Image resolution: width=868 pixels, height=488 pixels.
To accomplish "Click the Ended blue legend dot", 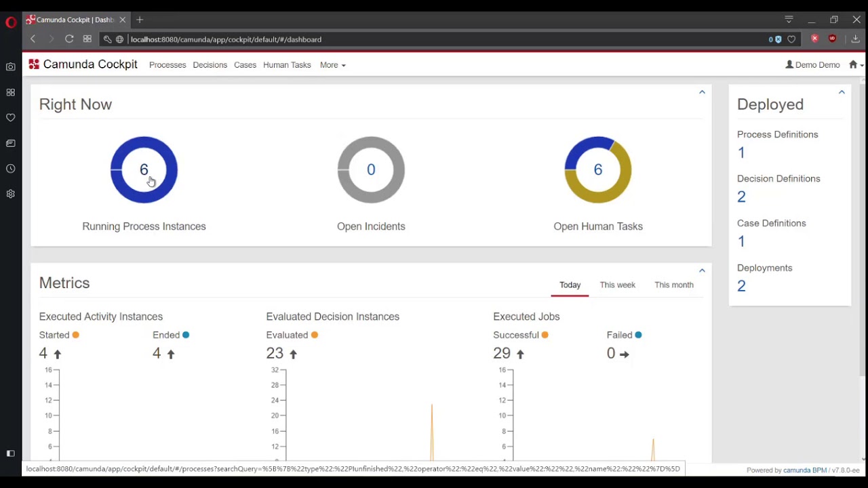I will [186, 335].
